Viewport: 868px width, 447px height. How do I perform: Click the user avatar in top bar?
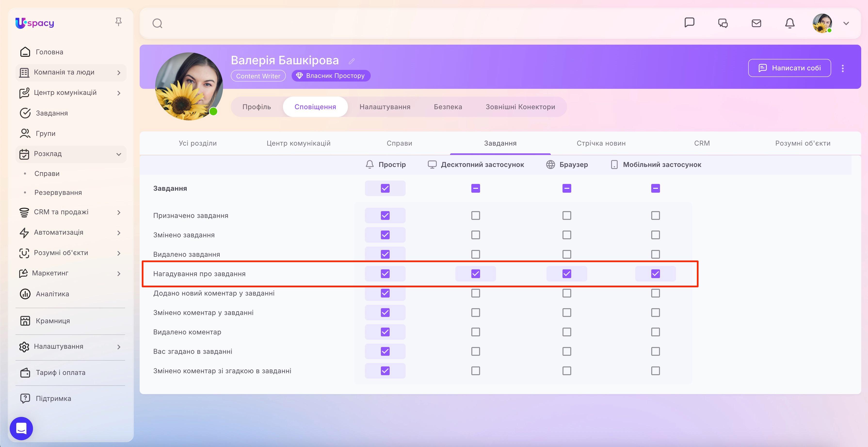click(x=822, y=23)
